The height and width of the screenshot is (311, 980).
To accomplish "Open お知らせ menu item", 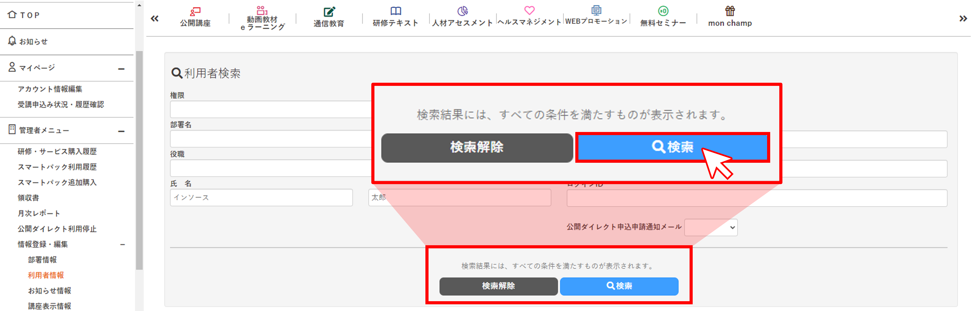I will 33,41.
